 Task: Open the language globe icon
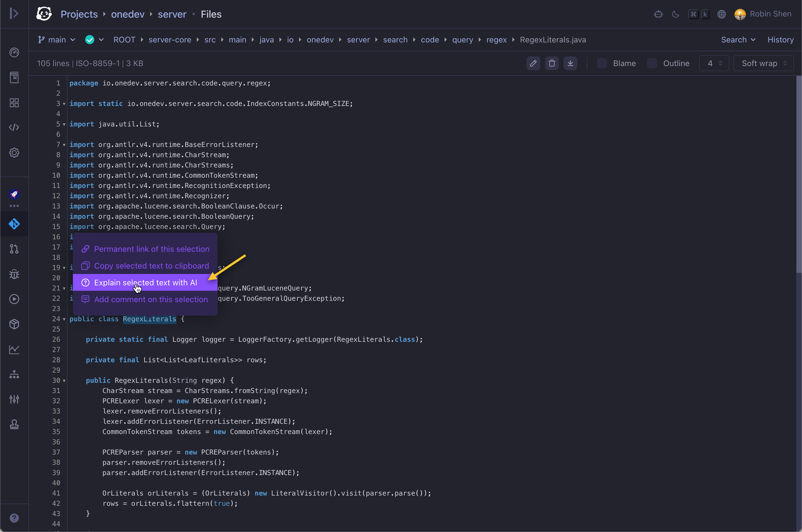point(722,14)
